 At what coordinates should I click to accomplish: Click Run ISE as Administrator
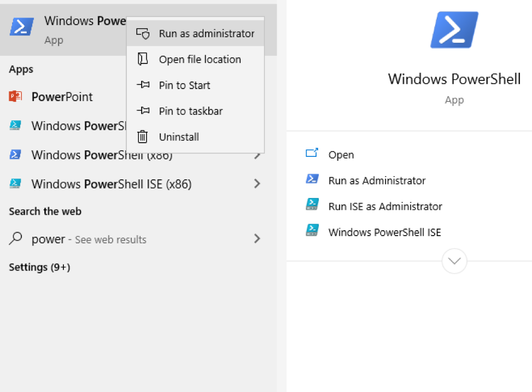pyautogui.click(x=385, y=206)
